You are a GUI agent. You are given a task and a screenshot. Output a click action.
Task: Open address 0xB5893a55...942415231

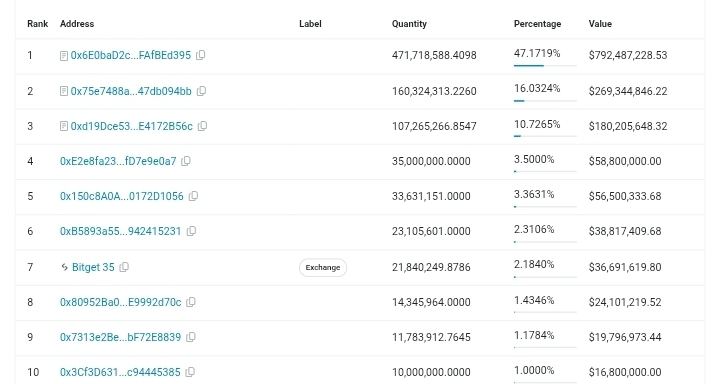click(x=120, y=231)
